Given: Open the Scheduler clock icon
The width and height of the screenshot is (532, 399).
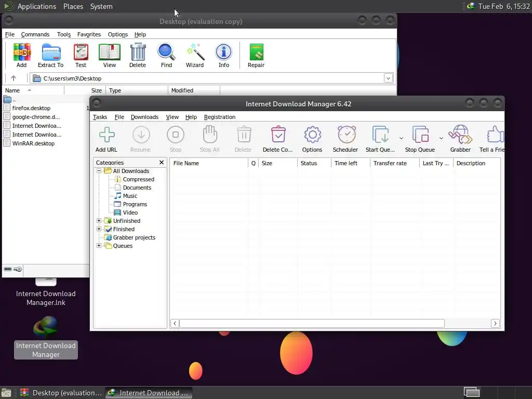Looking at the screenshot, I should [347, 135].
